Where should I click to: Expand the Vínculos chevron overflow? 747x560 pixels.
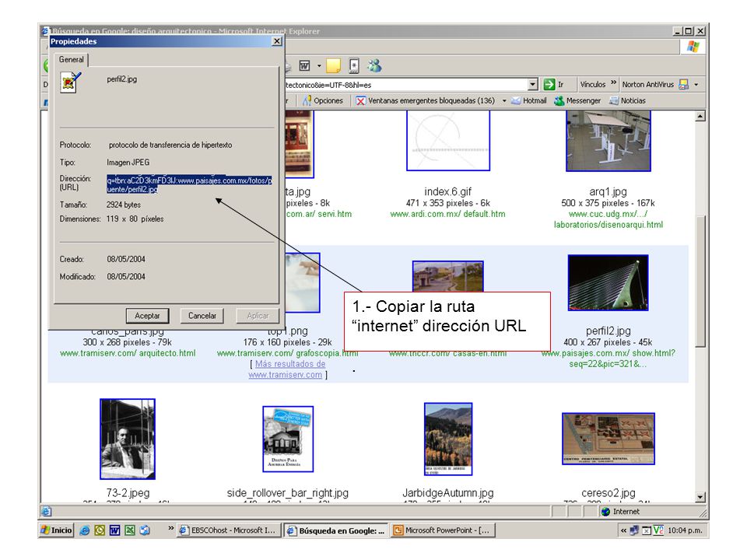[614, 83]
